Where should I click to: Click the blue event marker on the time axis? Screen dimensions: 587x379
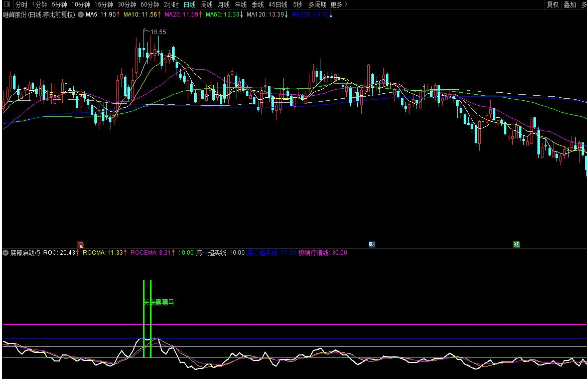coord(372,245)
